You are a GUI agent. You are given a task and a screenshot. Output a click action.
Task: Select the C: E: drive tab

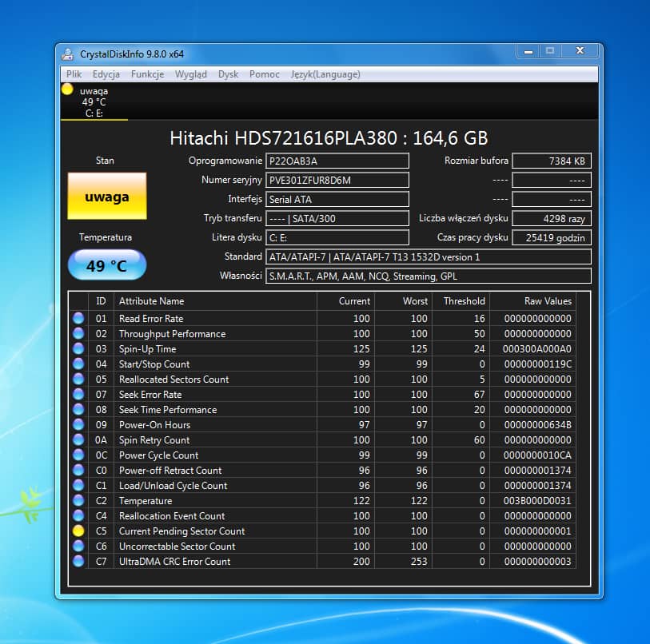pyautogui.click(x=94, y=102)
